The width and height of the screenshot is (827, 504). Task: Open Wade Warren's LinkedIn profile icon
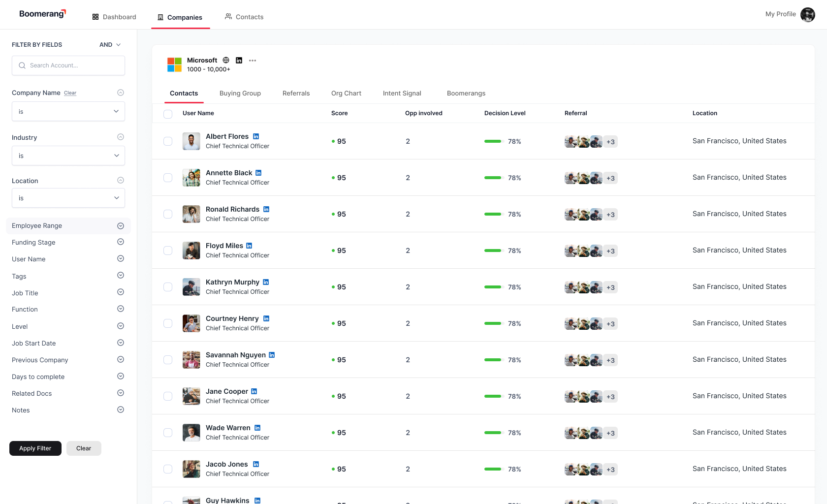(x=257, y=428)
